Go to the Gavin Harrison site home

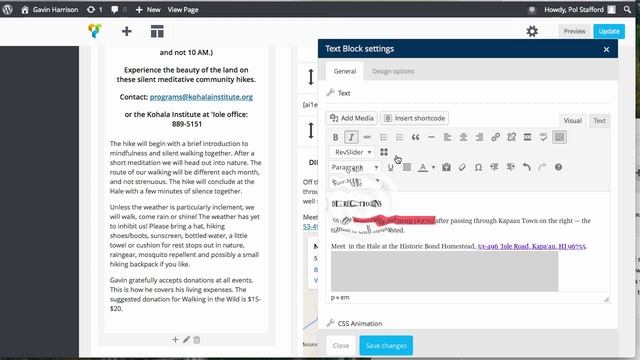pyautogui.click(x=49, y=9)
